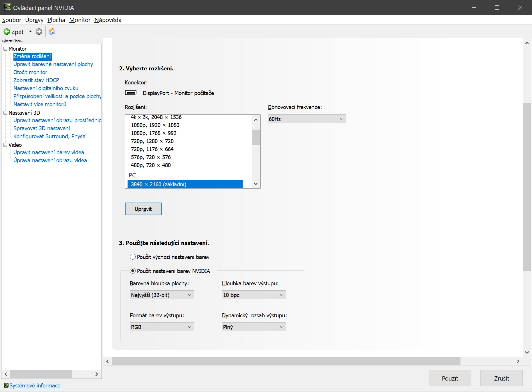
Task: Select resolution 720p, 1176 × 664
Action: coord(152,149)
